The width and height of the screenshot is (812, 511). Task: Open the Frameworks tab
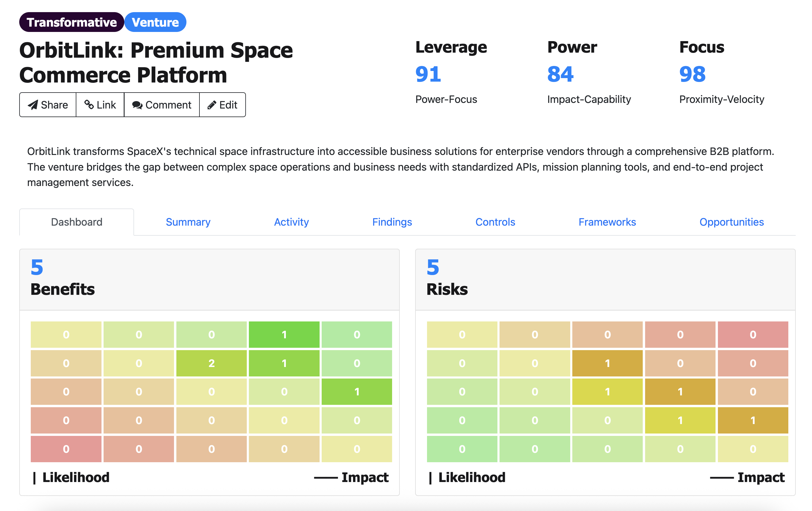click(607, 222)
